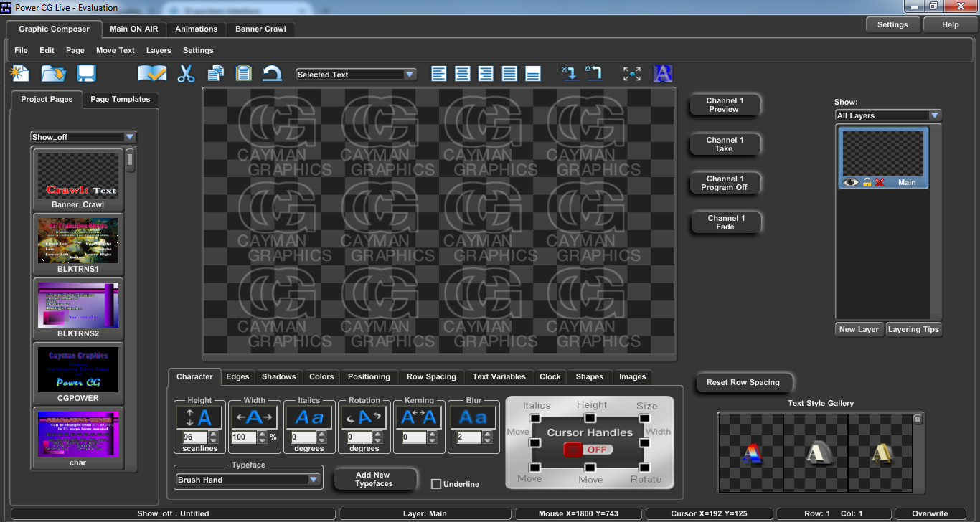The width and height of the screenshot is (980, 522).
Task: Increase Kerning value with up arrow
Action: point(433,434)
